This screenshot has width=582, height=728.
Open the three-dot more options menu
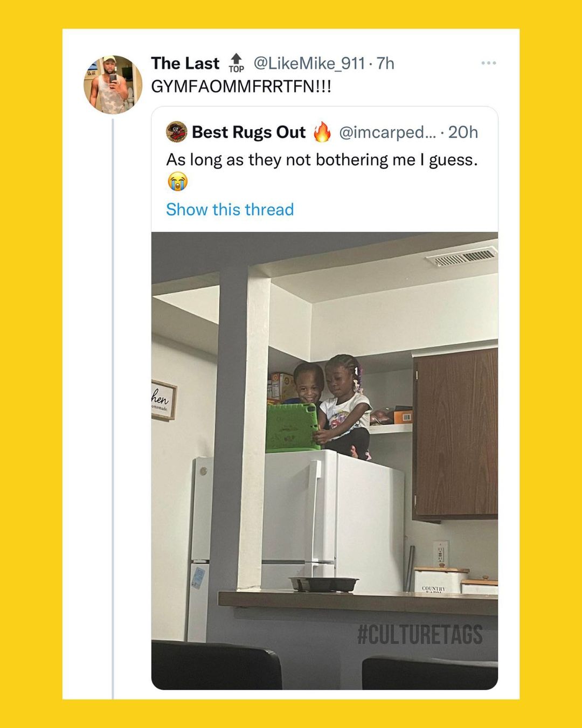click(488, 63)
